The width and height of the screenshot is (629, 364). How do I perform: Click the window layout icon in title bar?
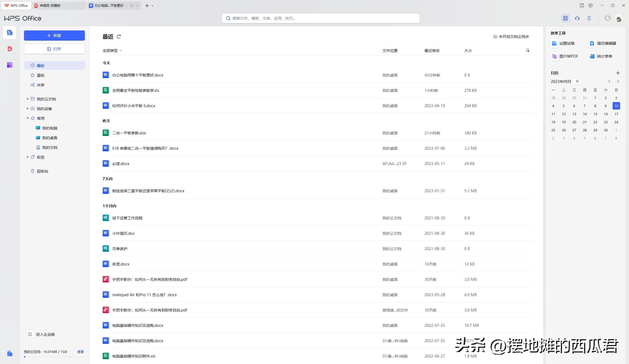coord(582,5)
